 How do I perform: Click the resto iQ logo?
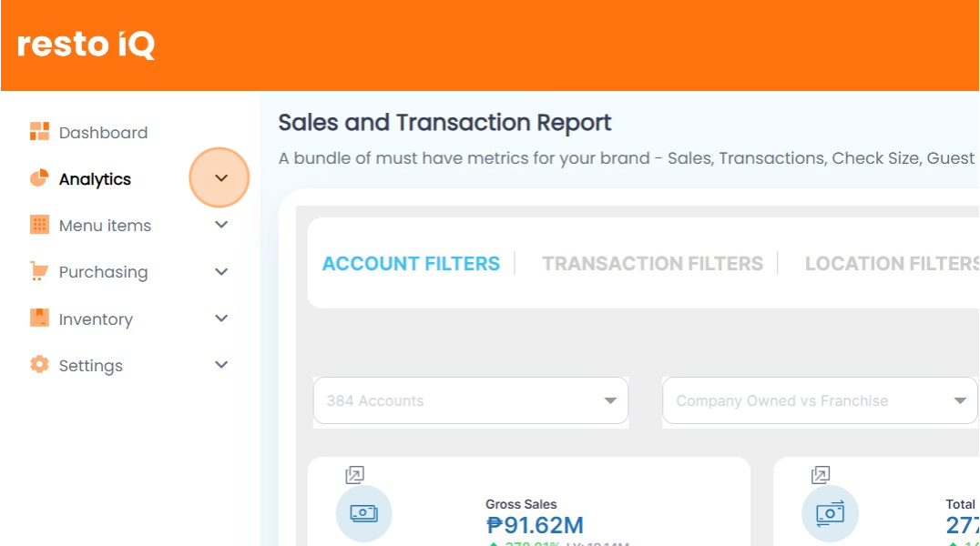coord(87,45)
